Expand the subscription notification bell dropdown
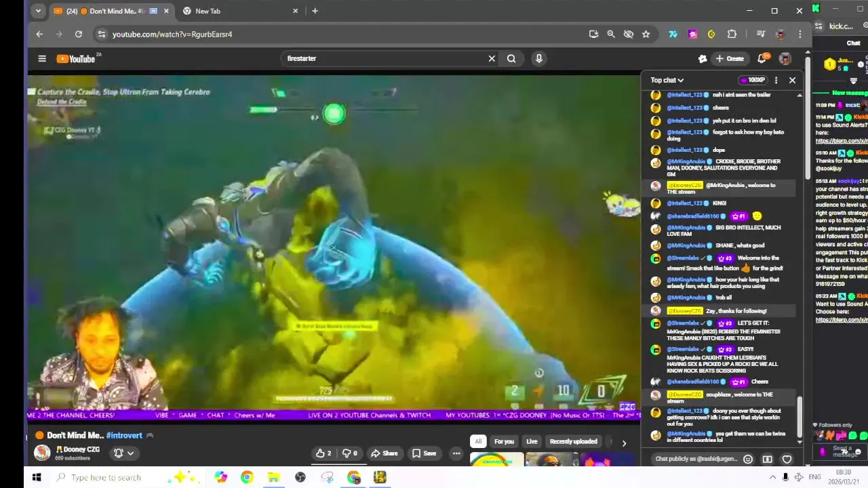Image resolution: width=868 pixels, height=488 pixels. pos(123,453)
